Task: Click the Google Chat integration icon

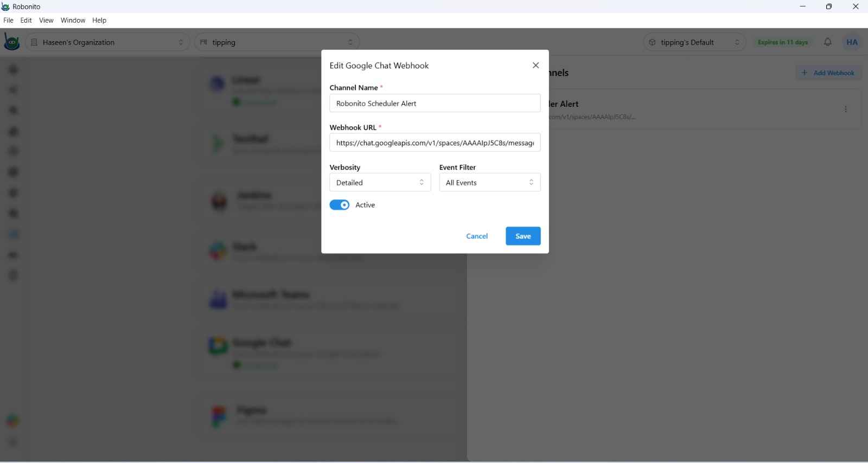Action: tap(218, 345)
